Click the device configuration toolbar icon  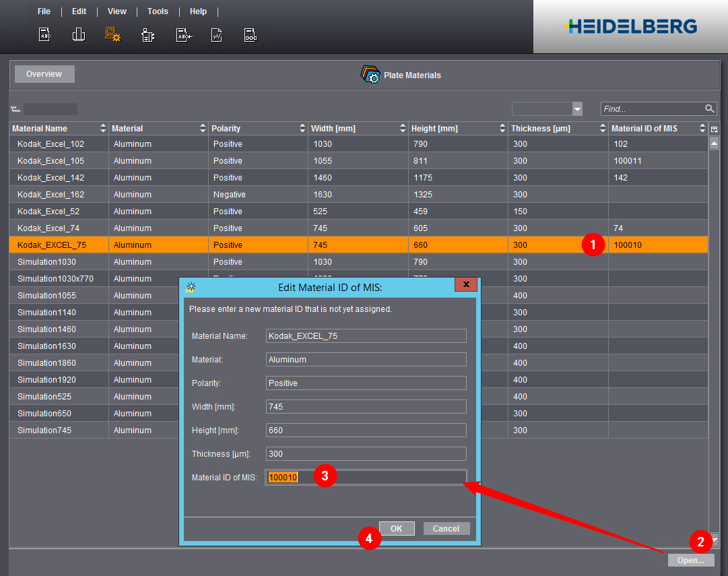pos(148,34)
